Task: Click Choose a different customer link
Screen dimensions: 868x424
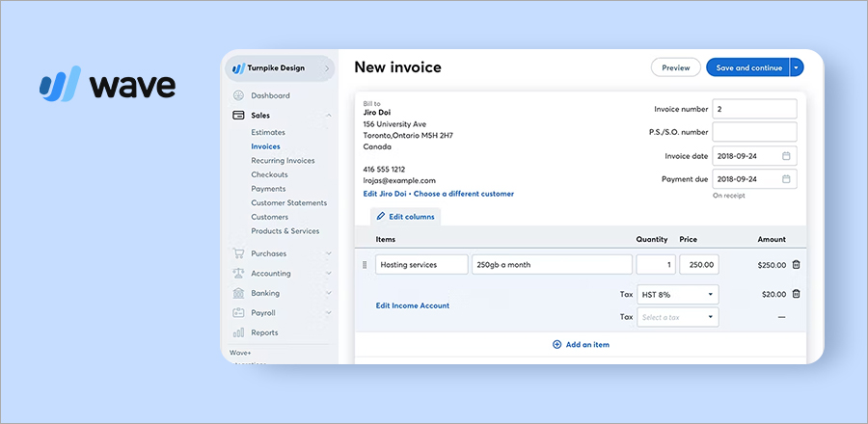Action: point(464,194)
